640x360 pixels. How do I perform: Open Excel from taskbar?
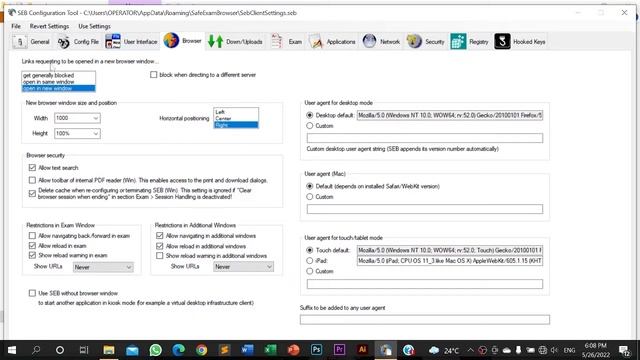tap(270, 350)
